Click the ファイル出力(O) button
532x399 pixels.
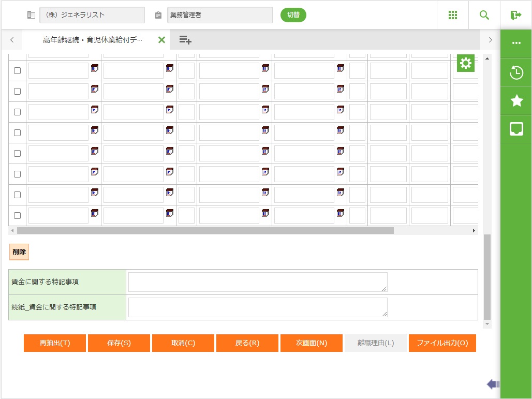tap(442, 343)
